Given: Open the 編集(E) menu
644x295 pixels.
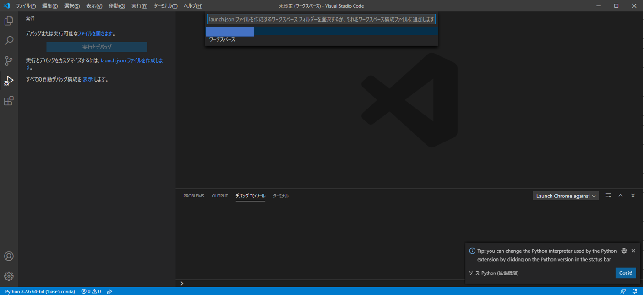Looking at the screenshot, I should pos(50,6).
